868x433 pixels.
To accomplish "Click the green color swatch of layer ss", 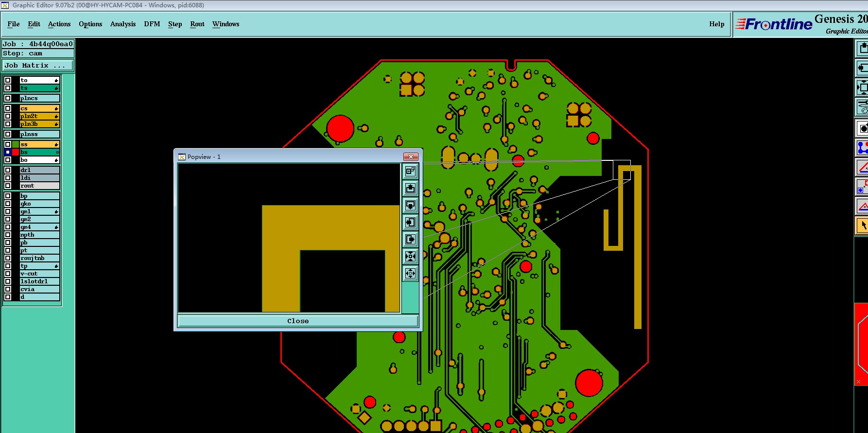I will pos(16,144).
